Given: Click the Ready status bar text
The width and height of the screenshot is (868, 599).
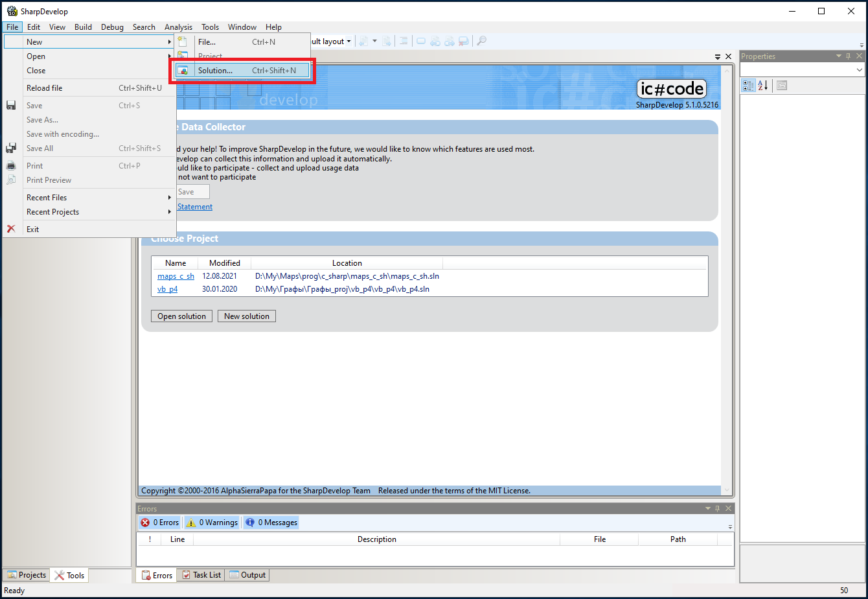Looking at the screenshot, I should point(14,591).
